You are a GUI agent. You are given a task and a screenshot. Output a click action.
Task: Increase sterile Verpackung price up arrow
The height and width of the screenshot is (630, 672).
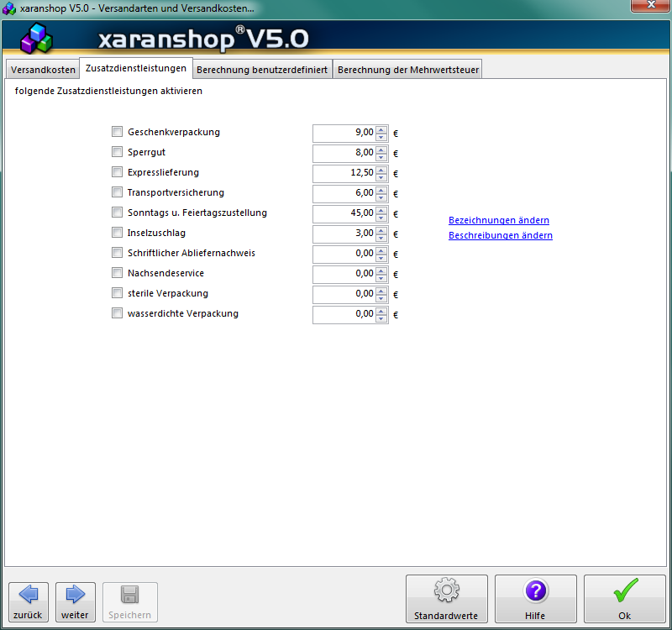381,291
